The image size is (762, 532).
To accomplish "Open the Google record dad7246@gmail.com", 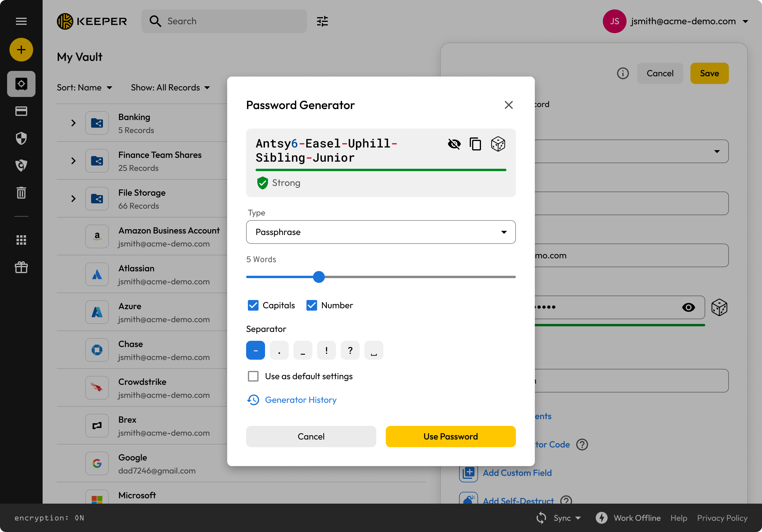I will click(241, 463).
